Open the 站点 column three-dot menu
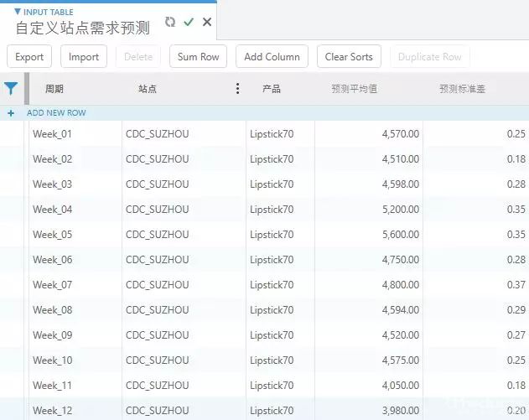Screen dimensions: 529x420 (237, 89)
